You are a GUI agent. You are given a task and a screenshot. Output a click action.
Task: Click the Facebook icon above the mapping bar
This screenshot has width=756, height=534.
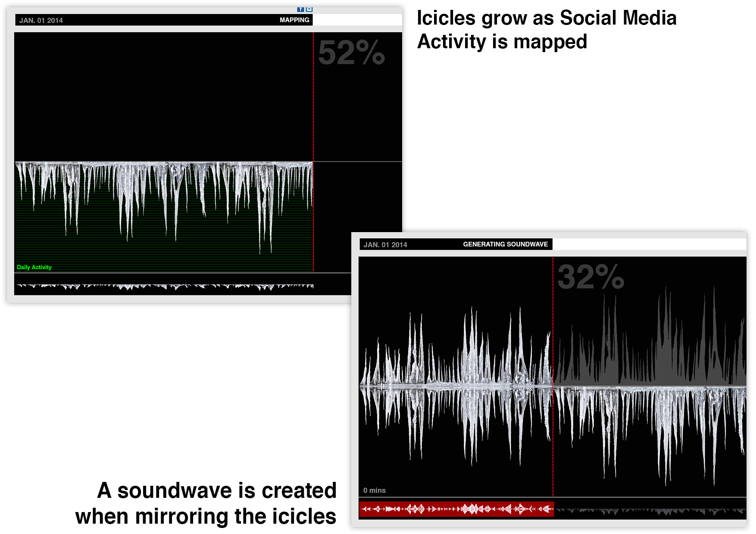(x=300, y=9)
